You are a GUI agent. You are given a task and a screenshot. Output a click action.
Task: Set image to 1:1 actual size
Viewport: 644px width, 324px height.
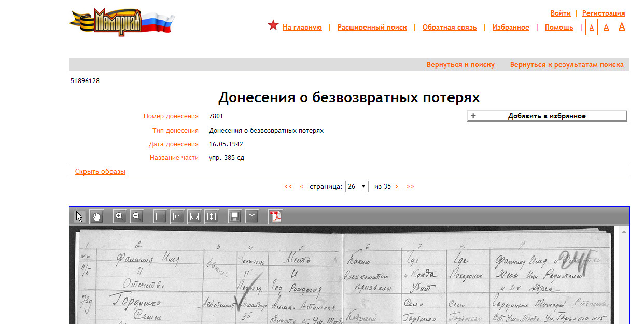[x=177, y=217]
